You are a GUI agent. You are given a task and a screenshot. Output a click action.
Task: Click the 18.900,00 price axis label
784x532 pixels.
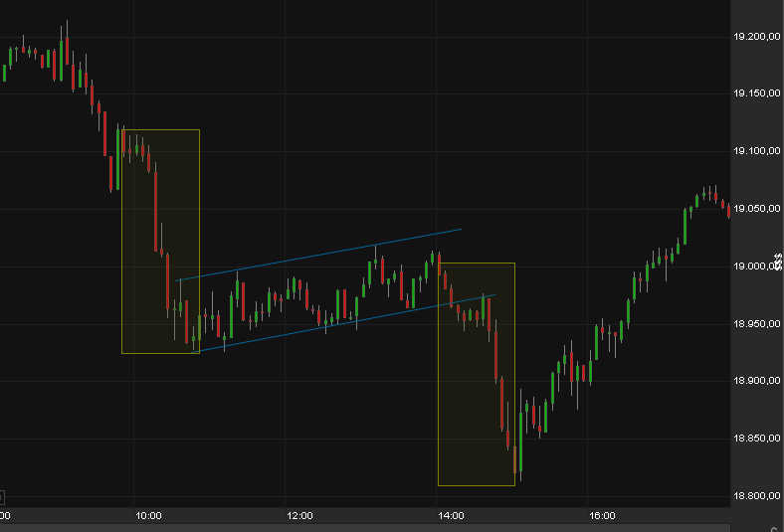coord(756,381)
